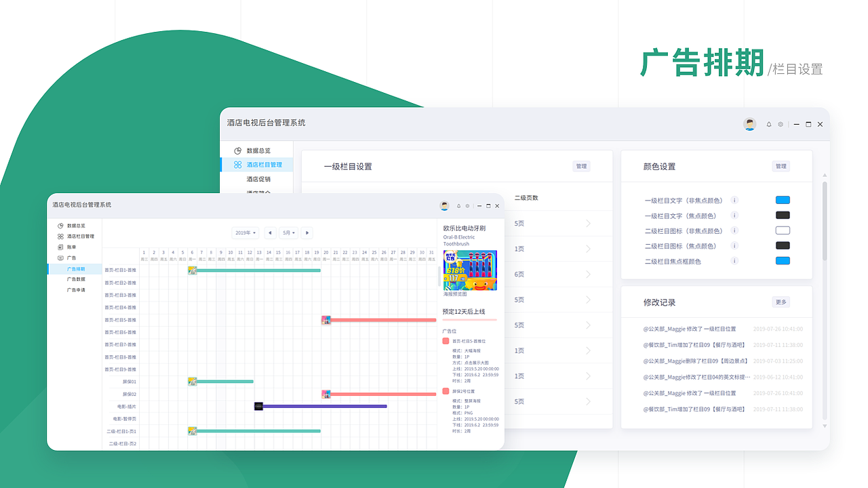Click info icon beside 二级栏目焦点框颜色
This screenshot has width=868, height=488.
click(x=734, y=261)
